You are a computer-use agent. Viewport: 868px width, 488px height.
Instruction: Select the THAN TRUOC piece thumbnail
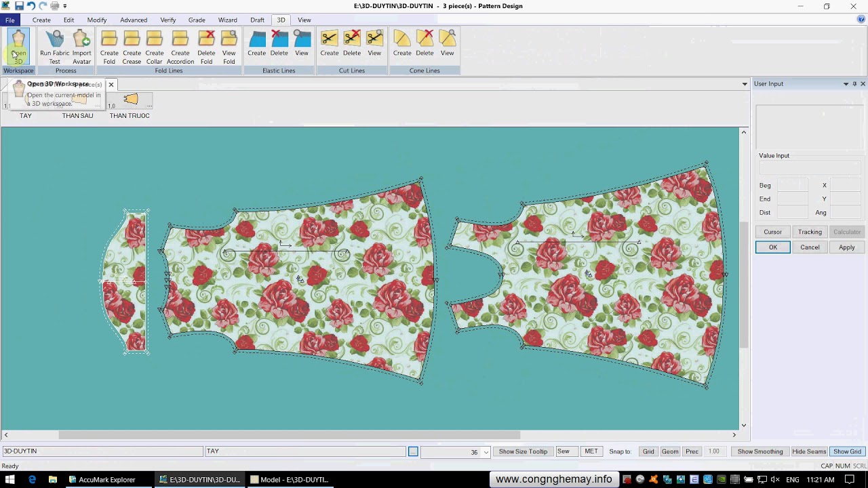(x=130, y=100)
